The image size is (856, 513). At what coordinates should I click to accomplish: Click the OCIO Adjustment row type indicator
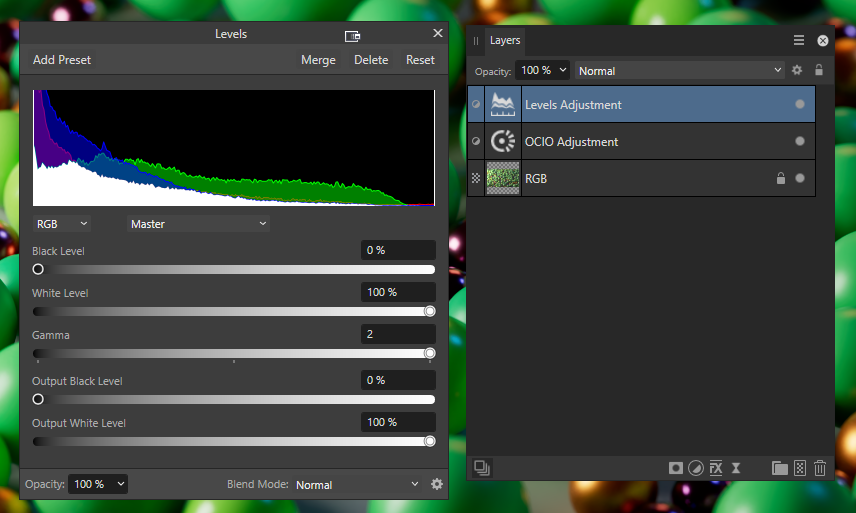pyautogui.click(x=476, y=141)
